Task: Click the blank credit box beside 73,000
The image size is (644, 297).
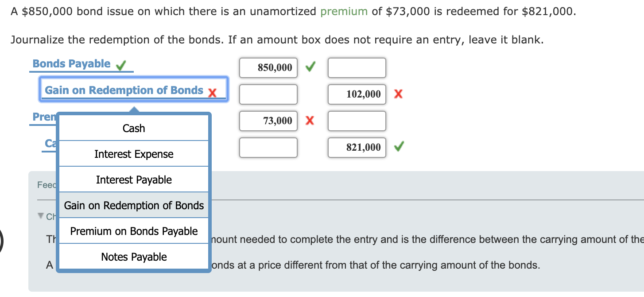Action: coord(357,121)
